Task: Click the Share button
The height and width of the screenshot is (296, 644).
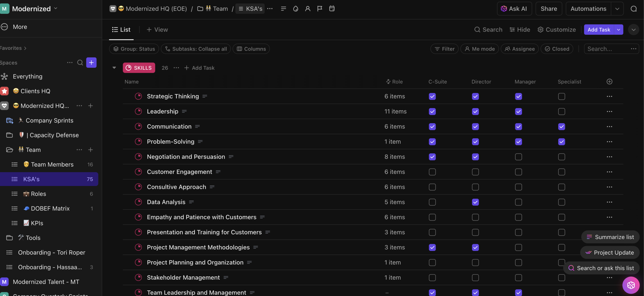Action: 549,9
